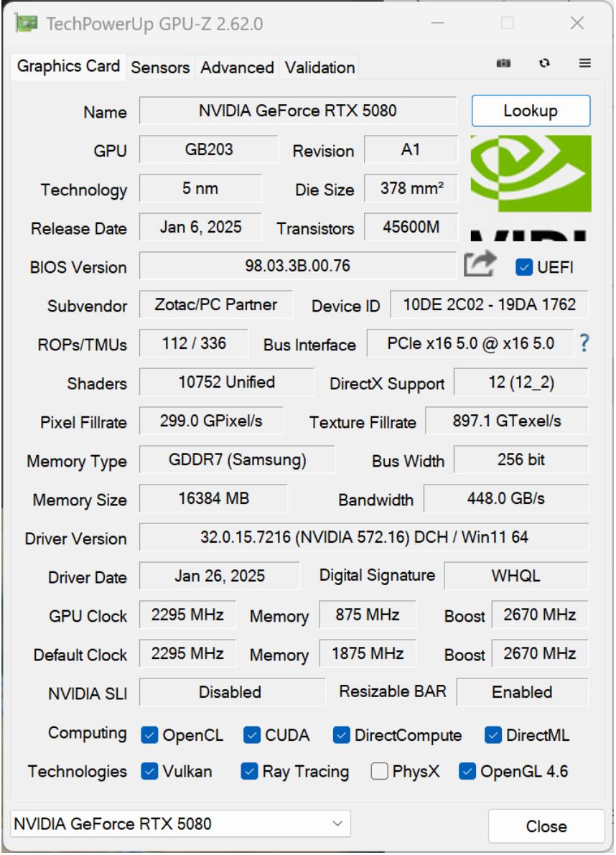Toggle the Vulkan checkbox
The image size is (616, 855).
[x=149, y=771]
